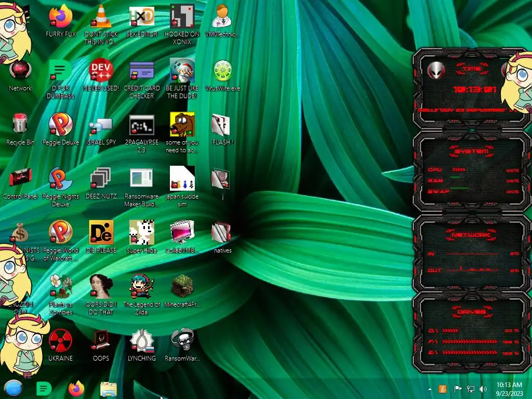Screen dimensions: 532x399
Task: Click the SYSTEM header in the widget
Action: click(x=471, y=151)
